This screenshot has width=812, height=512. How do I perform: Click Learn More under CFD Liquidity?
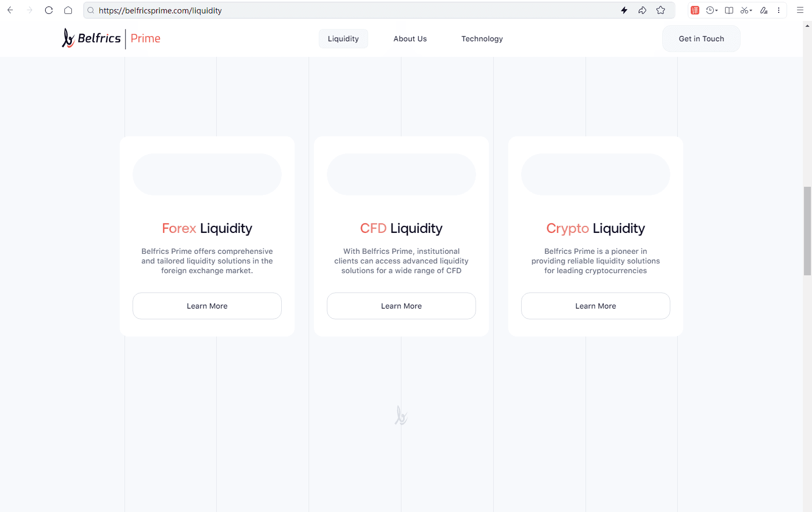click(401, 306)
